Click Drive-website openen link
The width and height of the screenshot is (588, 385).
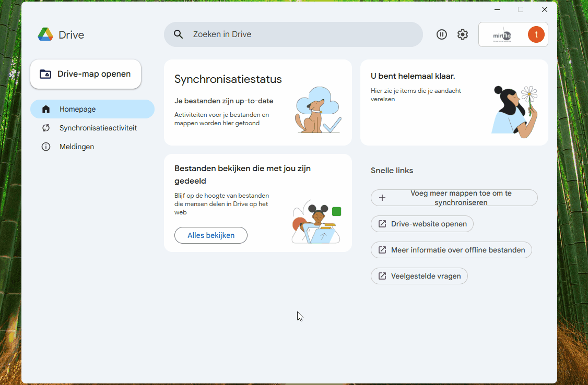pyautogui.click(x=422, y=224)
